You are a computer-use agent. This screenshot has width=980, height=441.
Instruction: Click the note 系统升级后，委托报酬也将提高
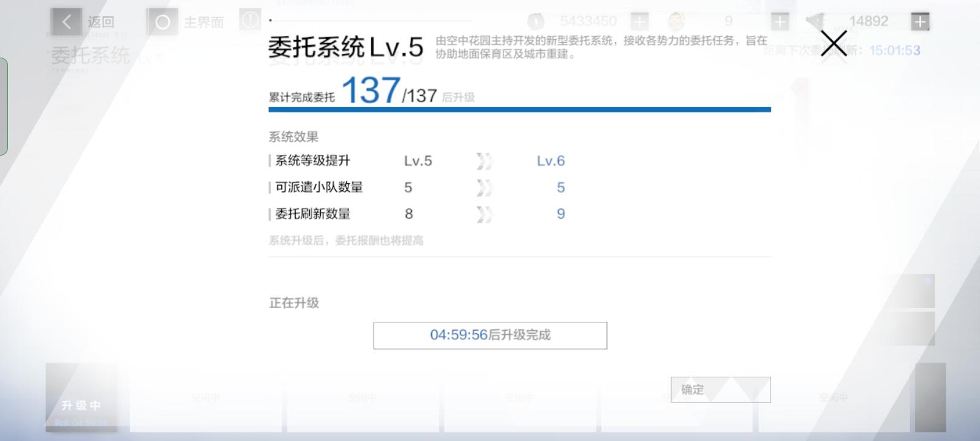click(x=346, y=241)
